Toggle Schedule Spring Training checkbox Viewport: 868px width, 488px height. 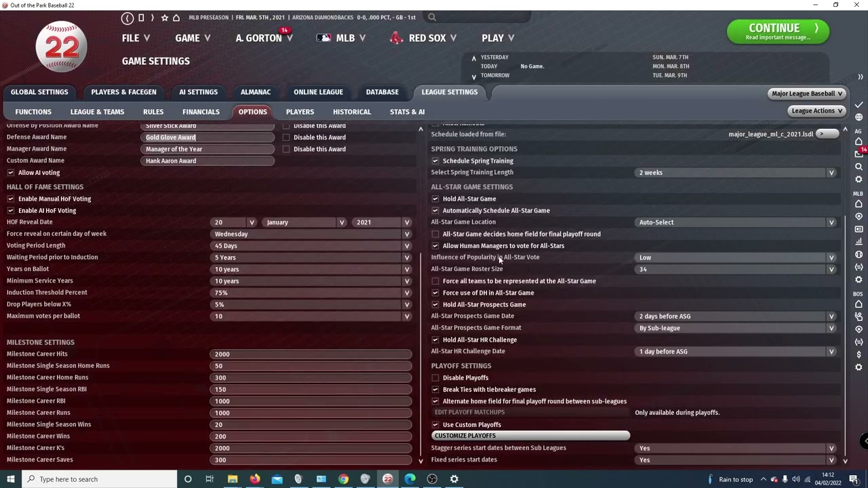coord(435,161)
